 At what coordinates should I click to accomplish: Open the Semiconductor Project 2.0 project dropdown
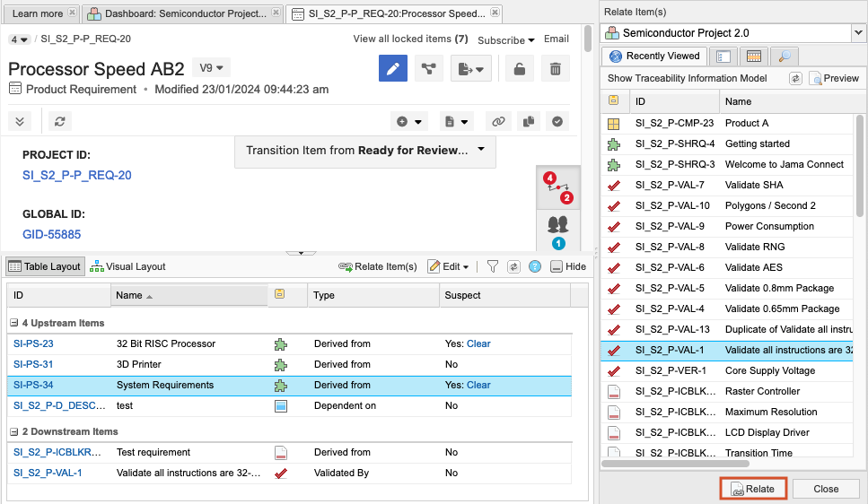[x=856, y=33]
